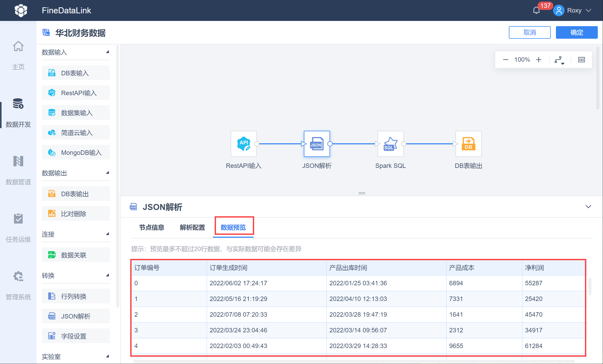This screenshot has width=603, height=364.
Task: Select the Spark SQL node icon
Action: click(x=390, y=144)
